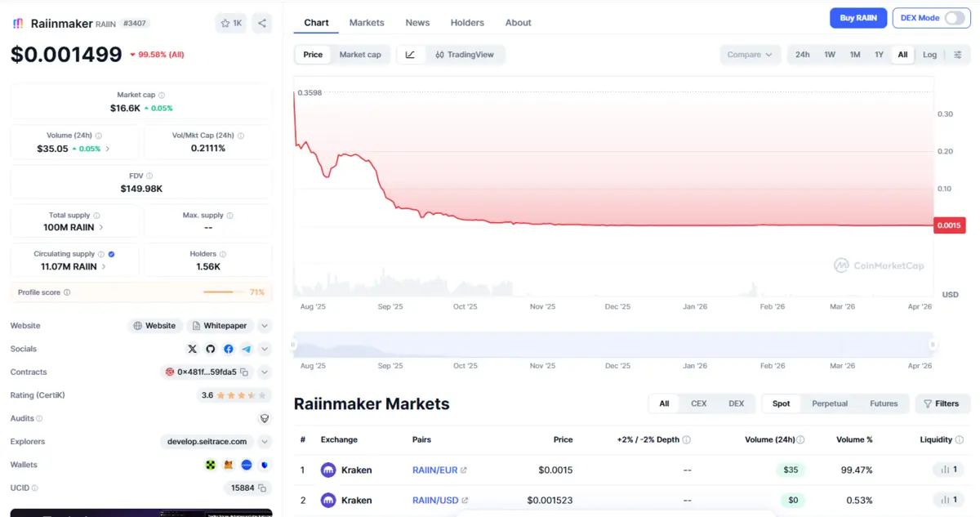Viewport: 980px width, 517px height.
Task: Expand the Explorers list chevron
Action: pos(265,442)
